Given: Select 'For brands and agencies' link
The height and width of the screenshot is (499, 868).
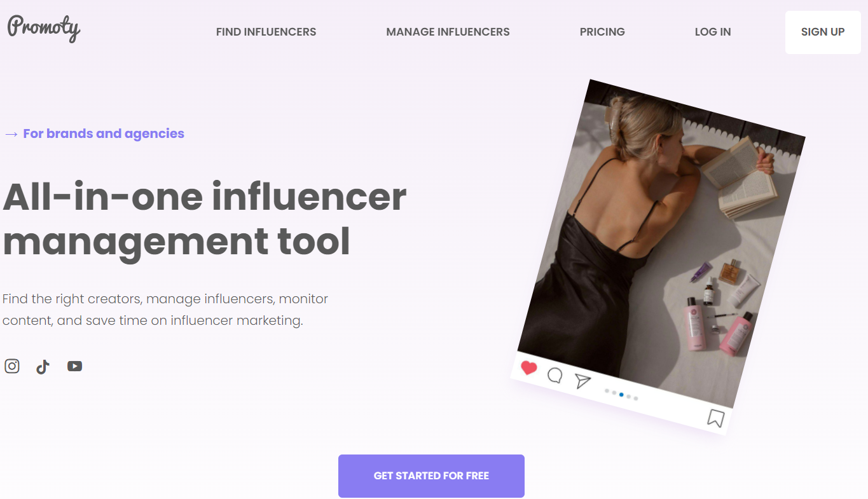Looking at the screenshot, I should 104,133.
